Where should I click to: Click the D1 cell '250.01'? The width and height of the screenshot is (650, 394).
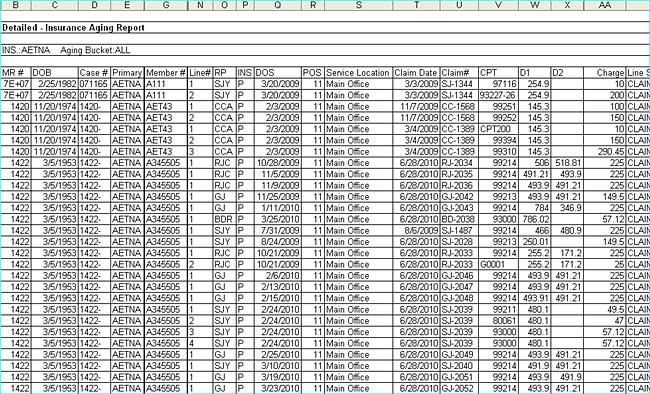tap(535, 242)
